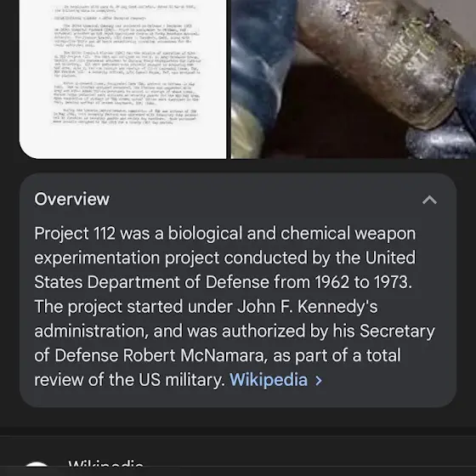Collapse the Overview section chevron

(429, 200)
